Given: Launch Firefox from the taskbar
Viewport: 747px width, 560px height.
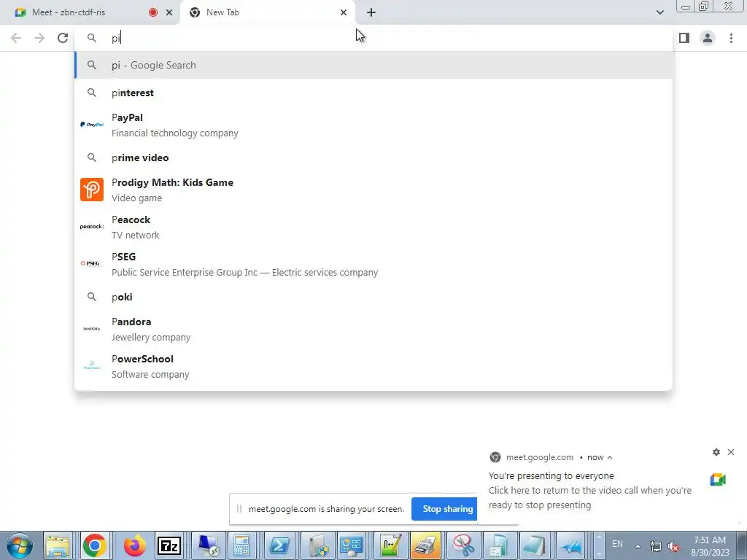Looking at the screenshot, I should (x=134, y=545).
